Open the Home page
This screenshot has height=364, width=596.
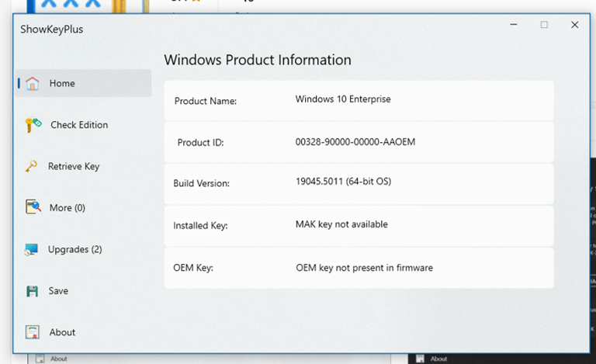83,83
